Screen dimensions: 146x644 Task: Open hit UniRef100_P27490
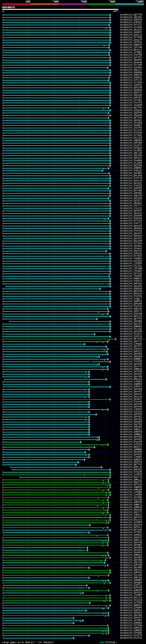(x=131, y=27)
